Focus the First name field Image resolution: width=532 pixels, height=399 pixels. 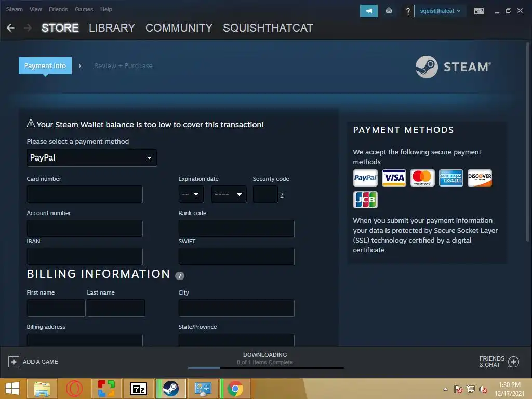(56, 308)
